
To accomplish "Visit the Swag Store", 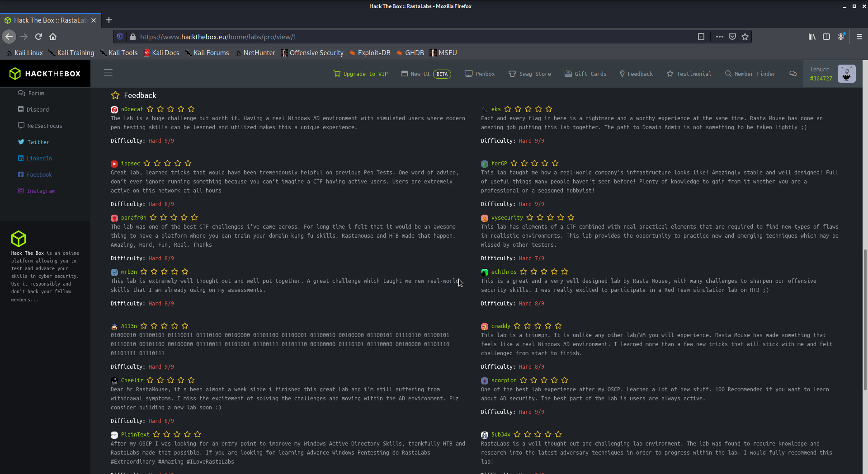I will (530, 74).
